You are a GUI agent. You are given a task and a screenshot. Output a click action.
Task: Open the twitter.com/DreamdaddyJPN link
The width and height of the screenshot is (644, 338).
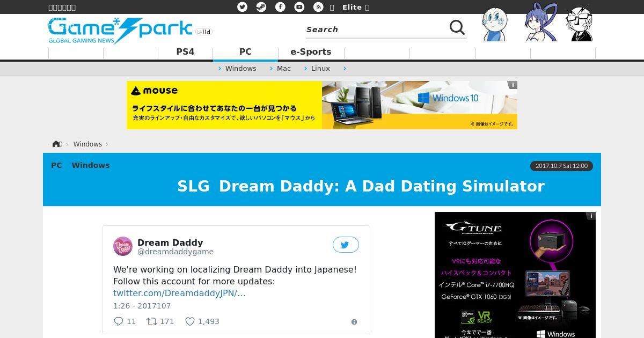click(179, 293)
